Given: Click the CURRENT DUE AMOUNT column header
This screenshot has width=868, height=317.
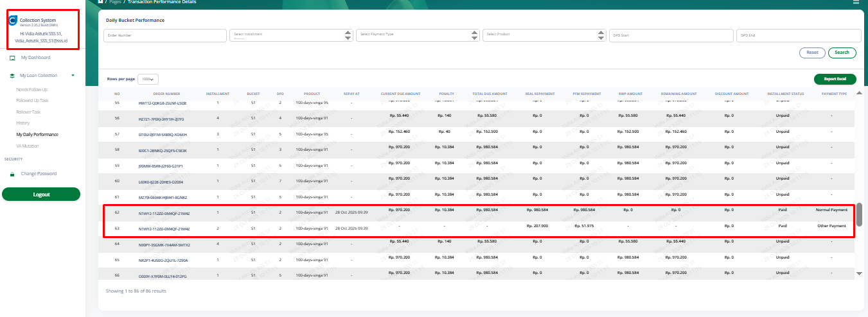Looking at the screenshot, I should pyautogui.click(x=400, y=94).
